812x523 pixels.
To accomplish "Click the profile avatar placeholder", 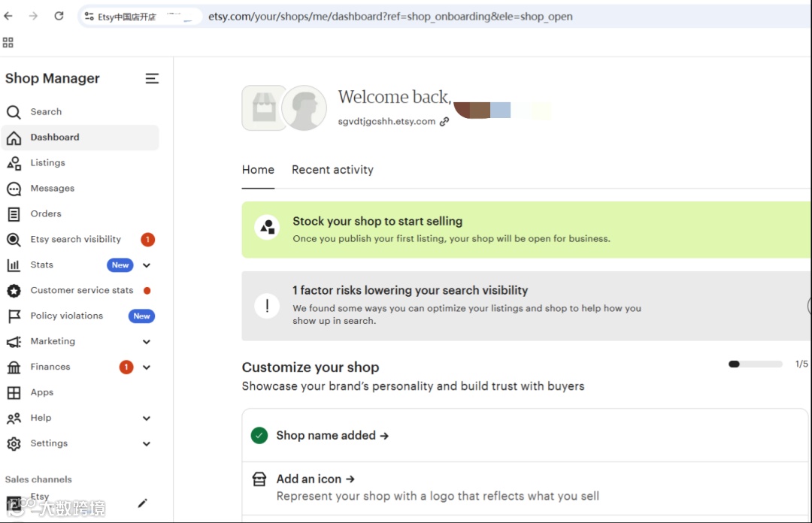I will click(x=304, y=107).
